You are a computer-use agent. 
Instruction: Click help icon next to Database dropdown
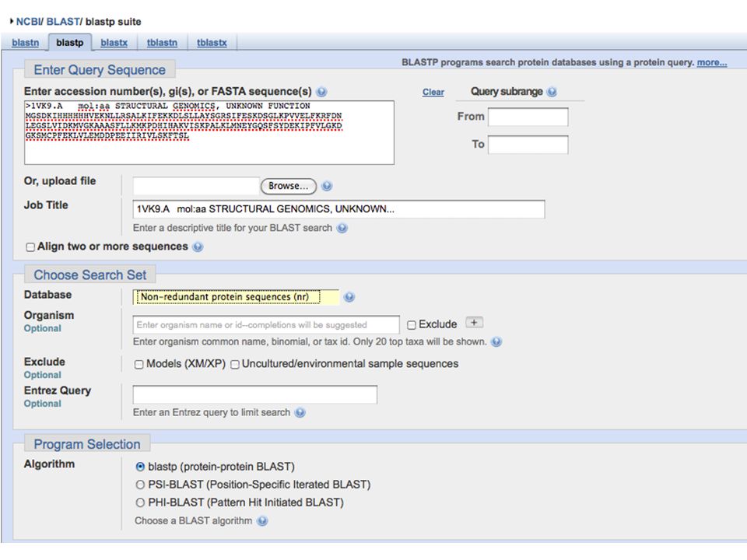click(x=349, y=297)
